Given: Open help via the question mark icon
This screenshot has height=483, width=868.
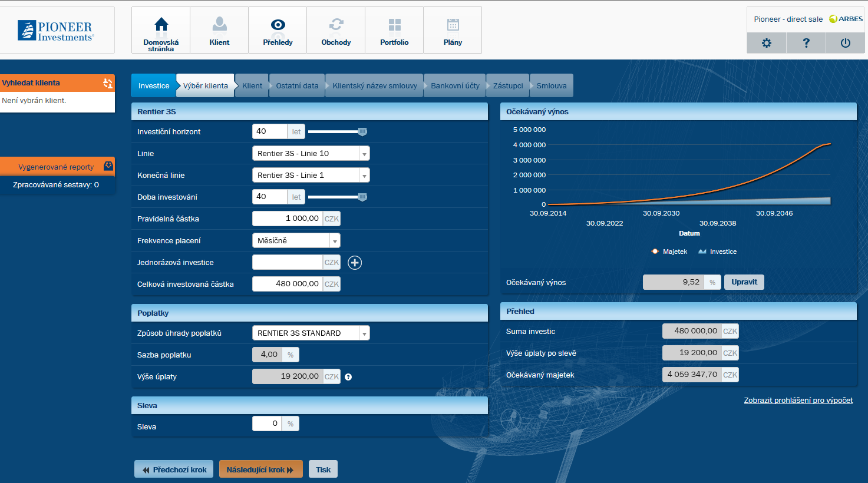Looking at the screenshot, I should (x=806, y=43).
